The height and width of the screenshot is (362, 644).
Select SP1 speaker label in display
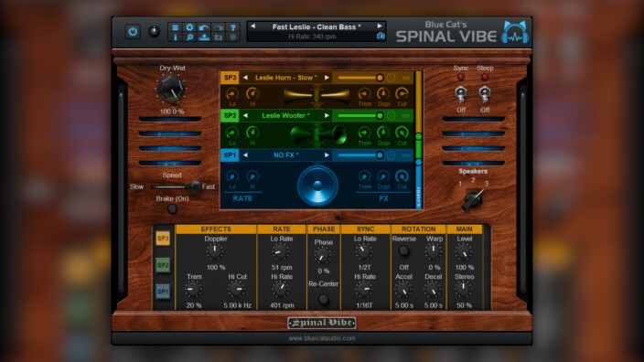coord(230,155)
